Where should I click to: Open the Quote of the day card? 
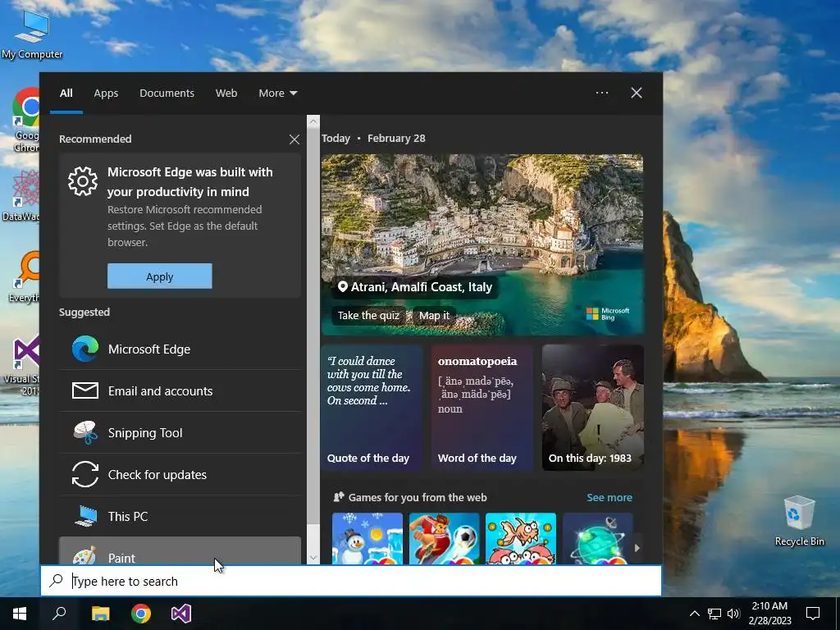pos(372,408)
